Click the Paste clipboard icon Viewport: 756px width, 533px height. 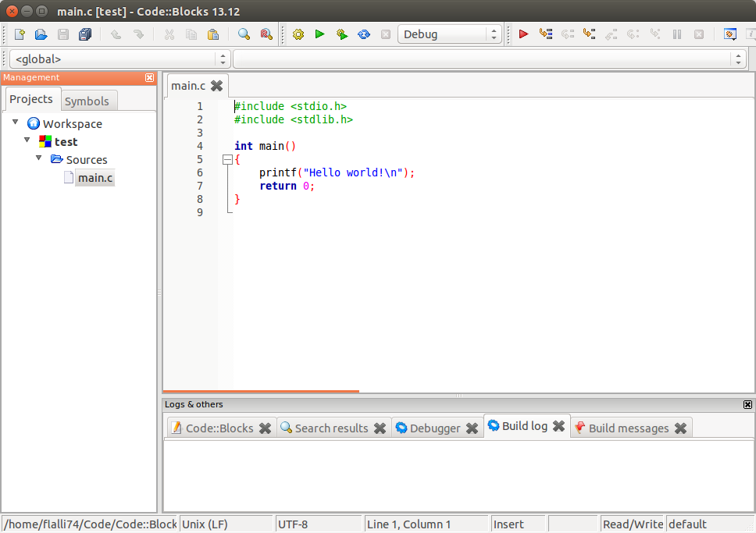213,34
